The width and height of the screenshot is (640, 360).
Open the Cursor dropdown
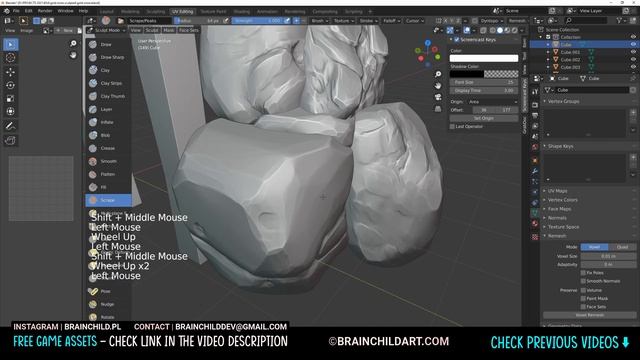[x=415, y=21]
